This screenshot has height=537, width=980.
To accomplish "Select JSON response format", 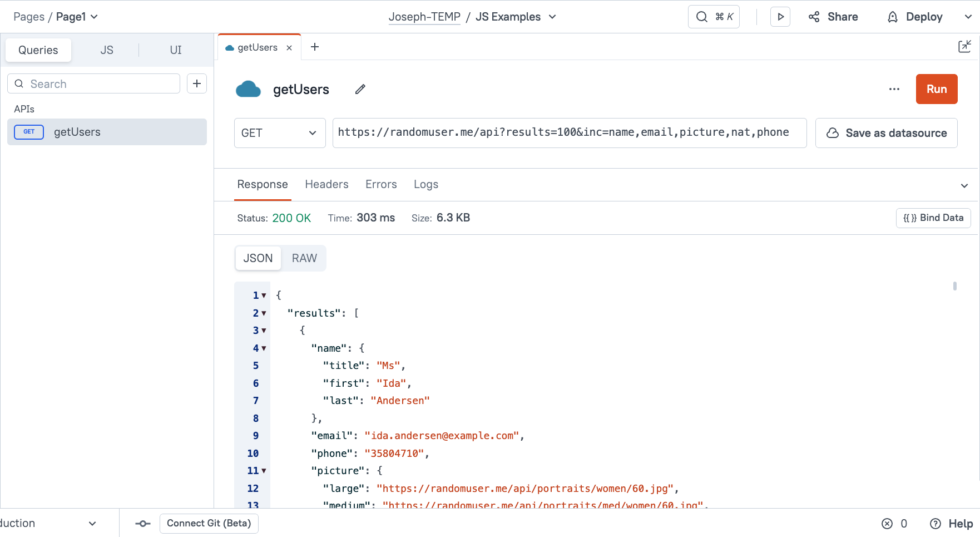I will point(258,258).
